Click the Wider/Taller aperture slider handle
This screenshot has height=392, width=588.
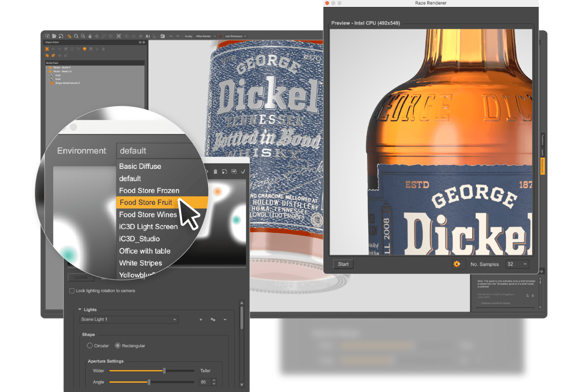pos(164,371)
